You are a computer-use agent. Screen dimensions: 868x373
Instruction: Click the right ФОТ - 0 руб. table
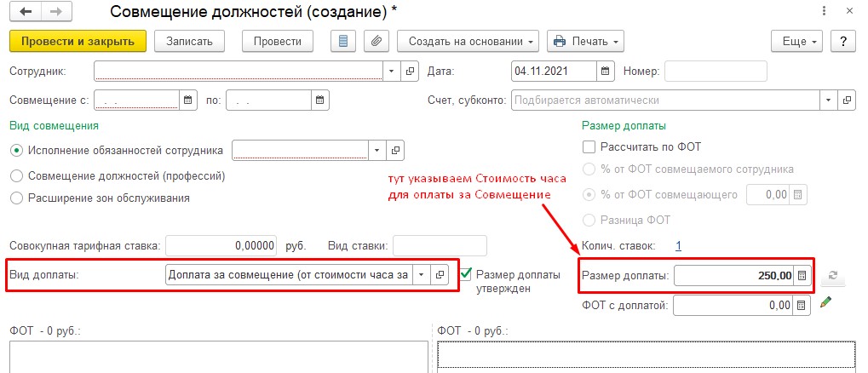tap(646, 357)
